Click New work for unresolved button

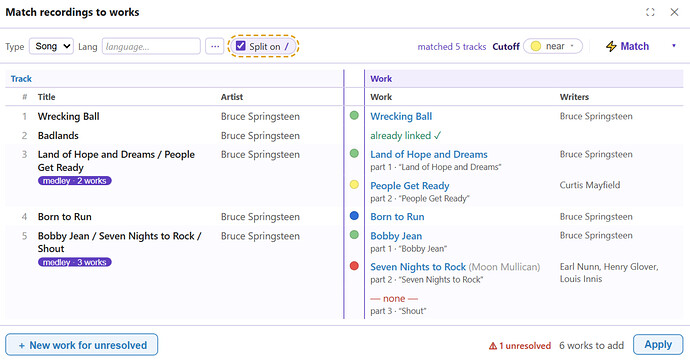pos(81,345)
